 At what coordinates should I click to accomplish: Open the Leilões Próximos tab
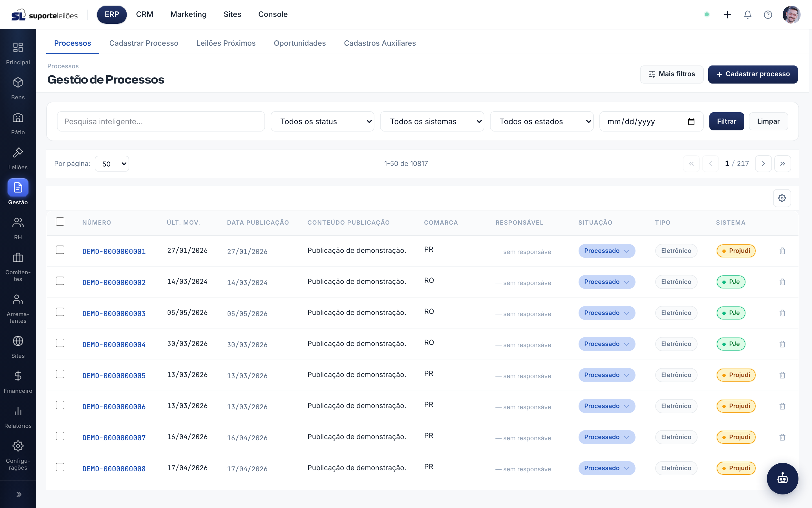point(226,43)
